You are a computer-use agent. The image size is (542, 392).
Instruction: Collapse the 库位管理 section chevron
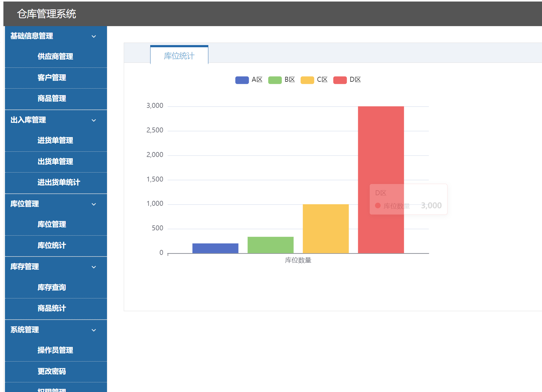click(94, 204)
